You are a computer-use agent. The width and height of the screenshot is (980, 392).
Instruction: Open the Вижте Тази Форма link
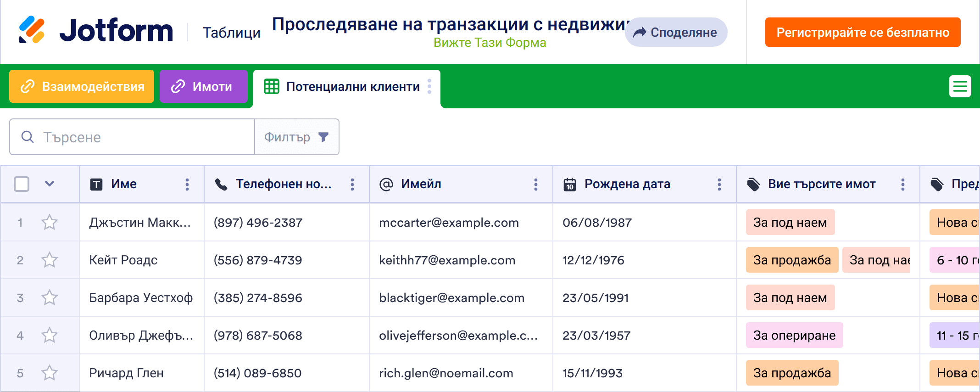click(490, 43)
